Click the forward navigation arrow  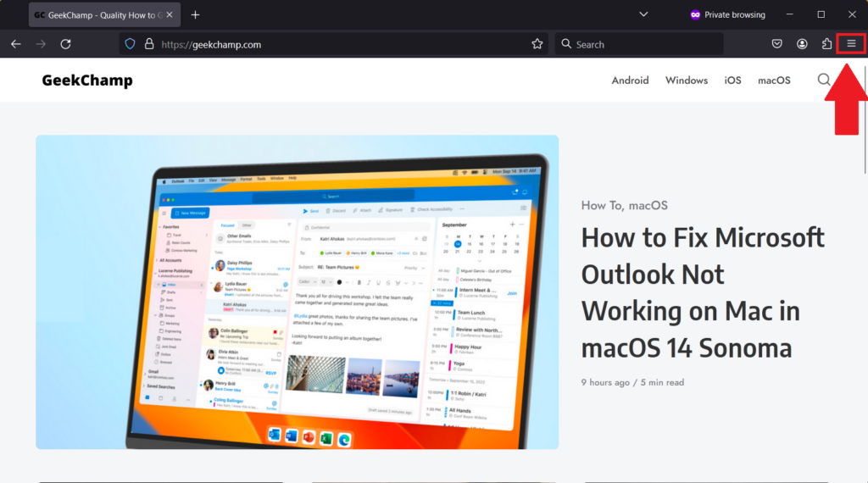(x=41, y=44)
